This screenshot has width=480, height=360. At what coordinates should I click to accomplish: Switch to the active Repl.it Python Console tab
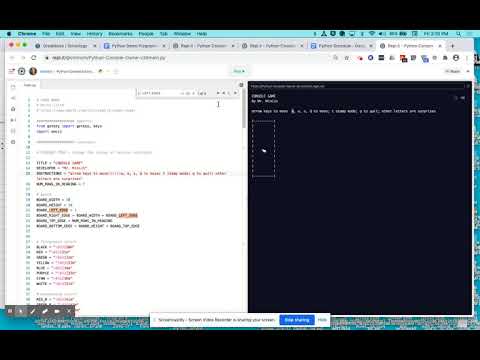pyautogui.click(x=410, y=46)
